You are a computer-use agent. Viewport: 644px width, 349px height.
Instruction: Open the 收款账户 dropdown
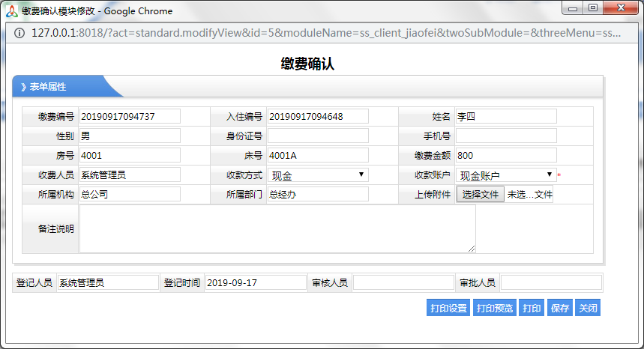505,174
